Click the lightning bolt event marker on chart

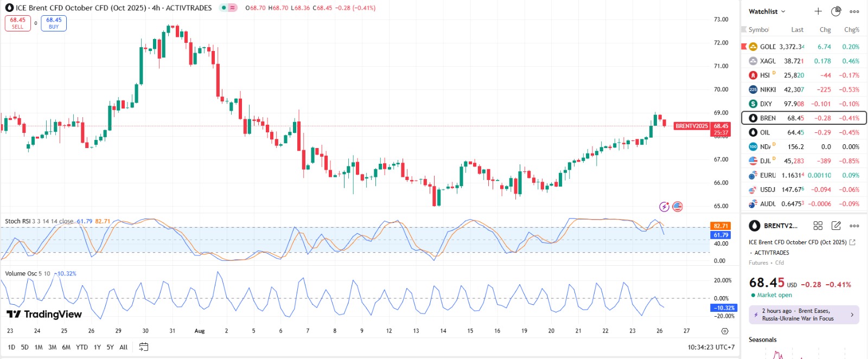tap(664, 207)
